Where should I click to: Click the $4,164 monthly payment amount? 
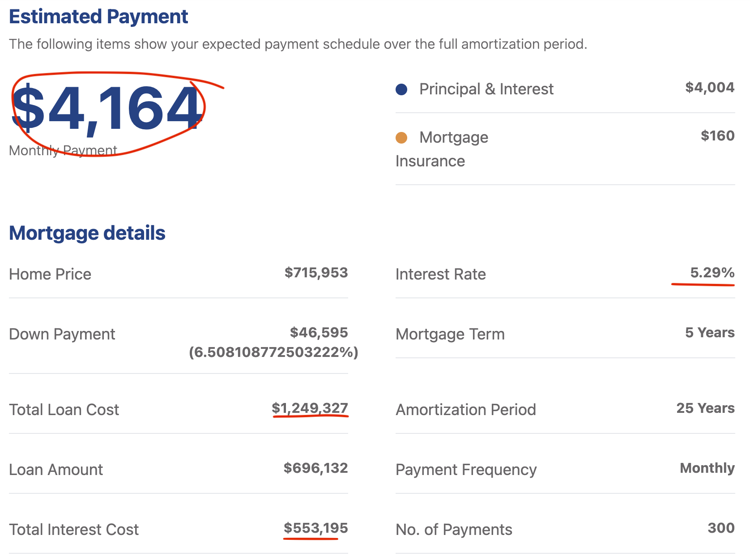click(107, 110)
